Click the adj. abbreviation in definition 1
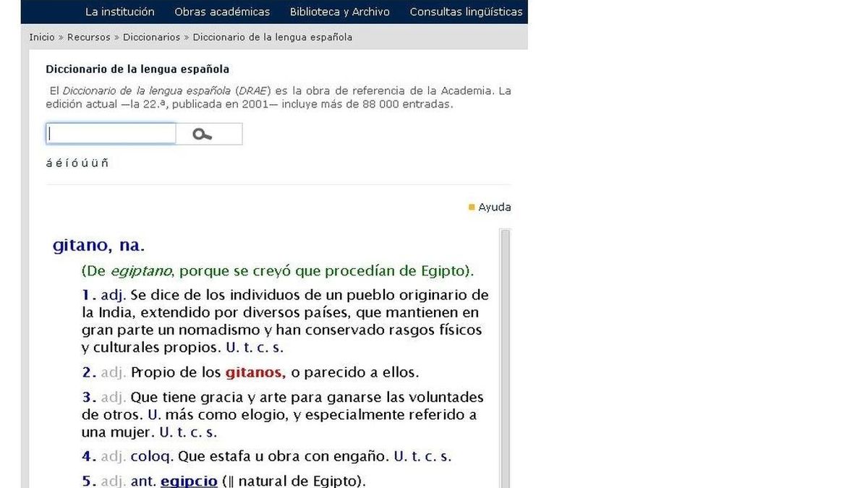 (x=114, y=295)
